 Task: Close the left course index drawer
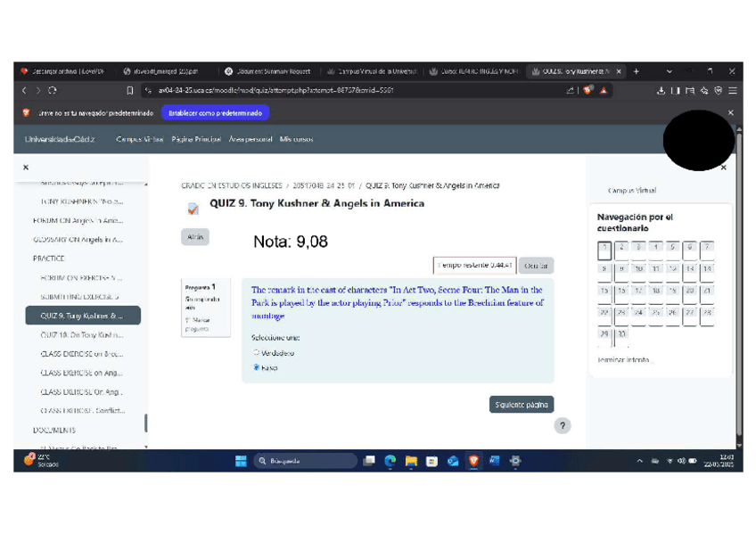click(x=25, y=167)
